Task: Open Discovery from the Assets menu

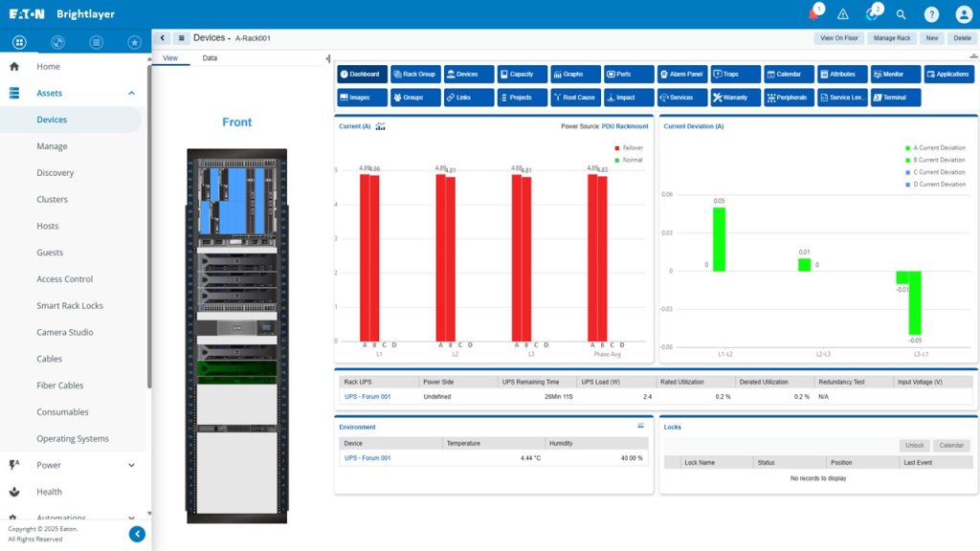Action: (x=55, y=173)
